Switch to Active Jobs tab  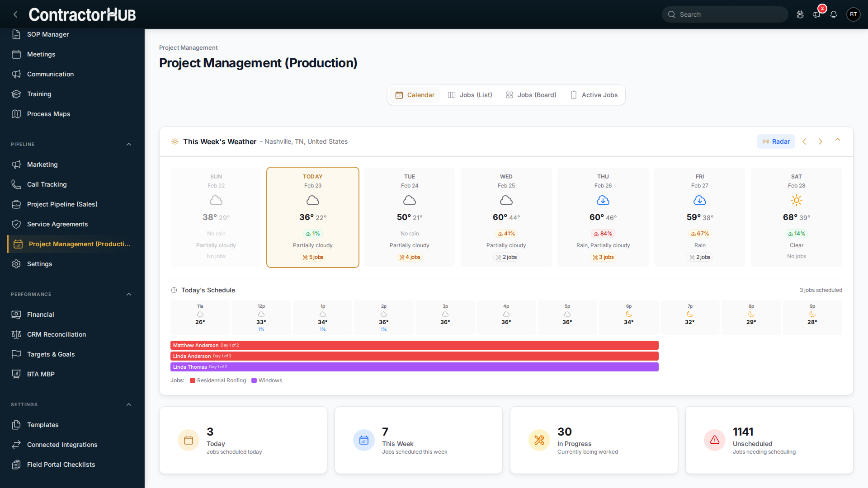[x=594, y=95]
